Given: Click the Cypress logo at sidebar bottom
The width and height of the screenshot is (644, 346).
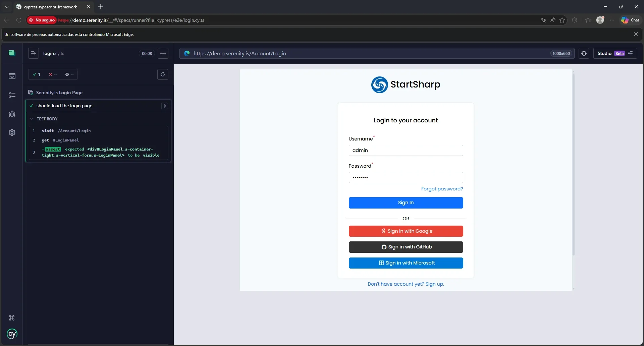Looking at the screenshot, I should 12,334.
